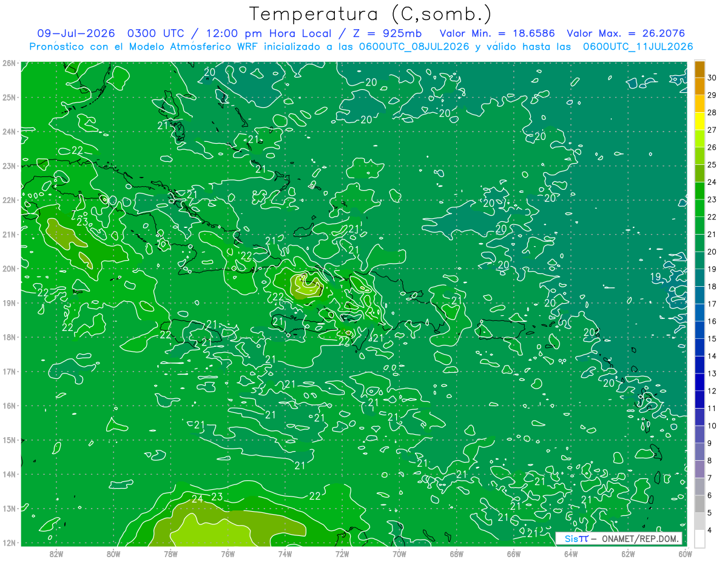Click the dark orange swatch above 30

[x=699, y=69]
